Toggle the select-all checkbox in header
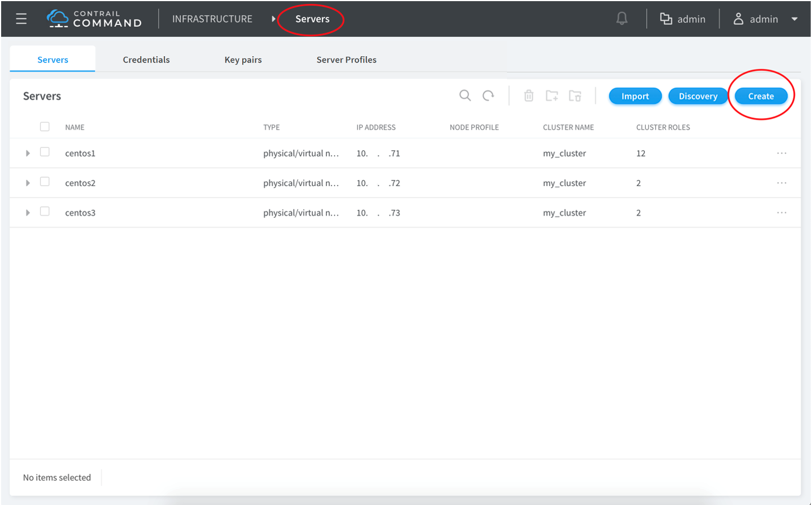Viewport: 812px width, 505px height. tap(45, 127)
